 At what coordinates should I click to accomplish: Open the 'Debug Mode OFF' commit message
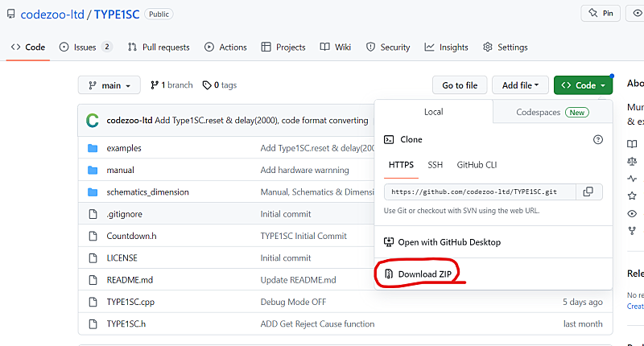click(293, 302)
